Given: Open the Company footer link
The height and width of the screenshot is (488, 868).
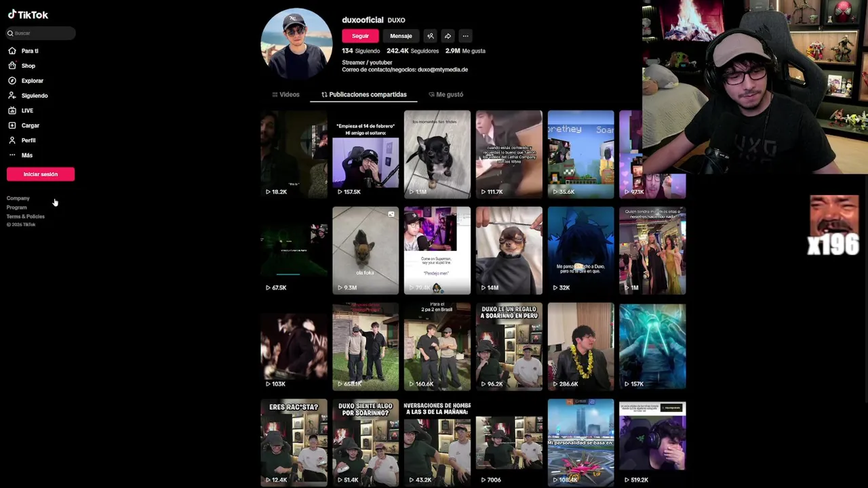Looking at the screenshot, I should click(x=18, y=198).
